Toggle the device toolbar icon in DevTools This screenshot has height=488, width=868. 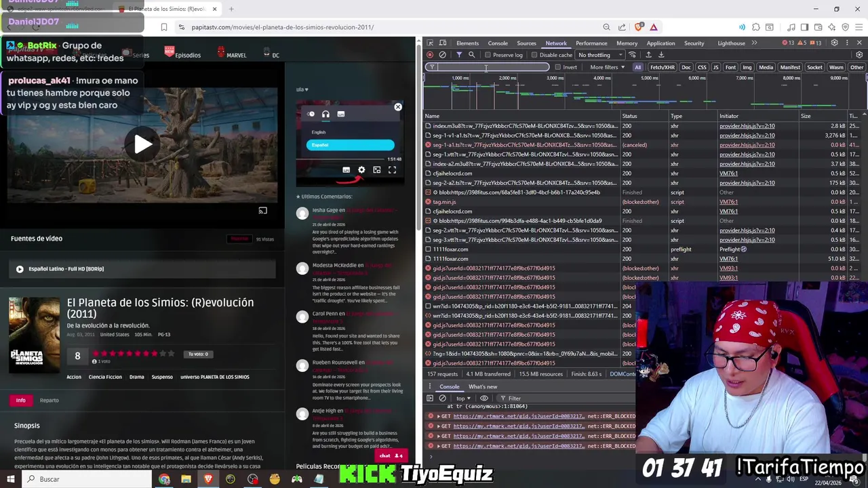pos(442,43)
